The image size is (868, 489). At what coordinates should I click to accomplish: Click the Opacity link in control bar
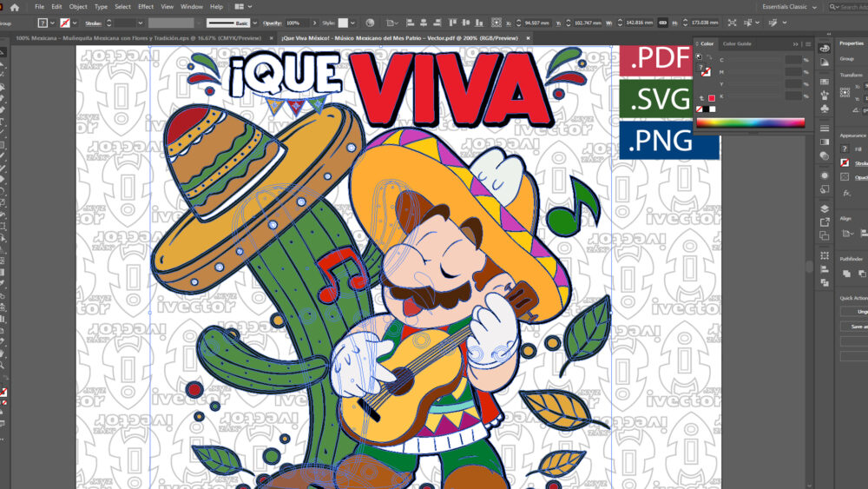point(272,23)
